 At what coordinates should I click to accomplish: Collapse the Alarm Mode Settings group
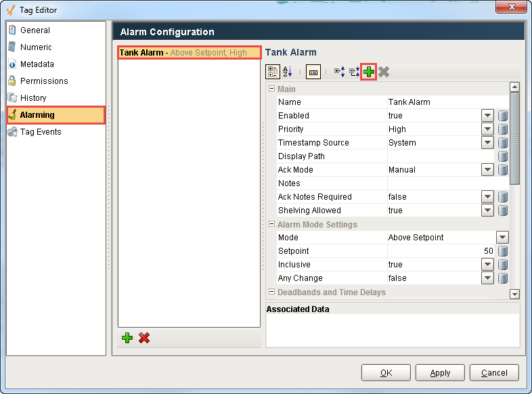pyautogui.click(x=272, y=225)
